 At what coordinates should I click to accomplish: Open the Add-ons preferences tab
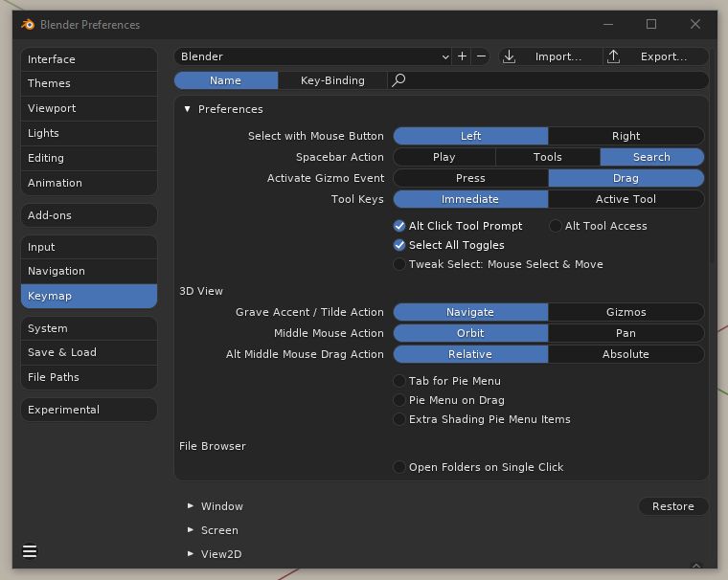(89, 215)
